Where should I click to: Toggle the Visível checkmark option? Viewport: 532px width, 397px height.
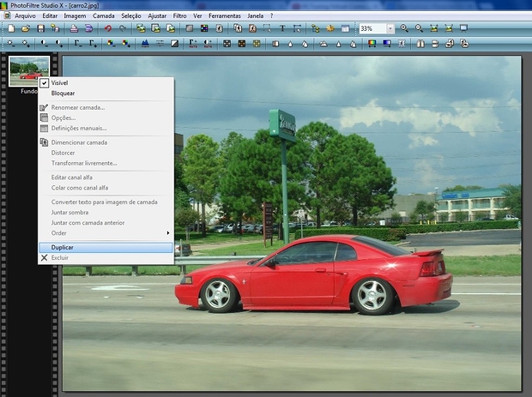coord(59,83)
